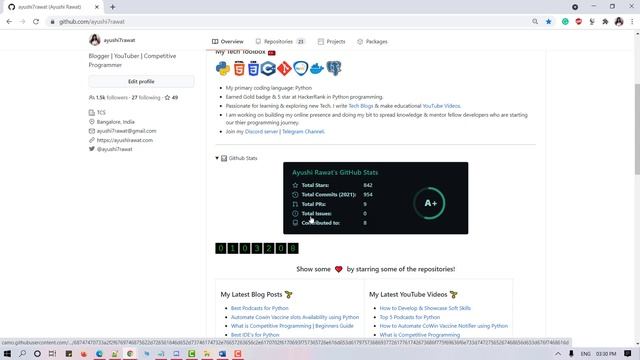Open Automate CoWin Vaccine slots Availability post
640x360 pixels.
(295, 317)
